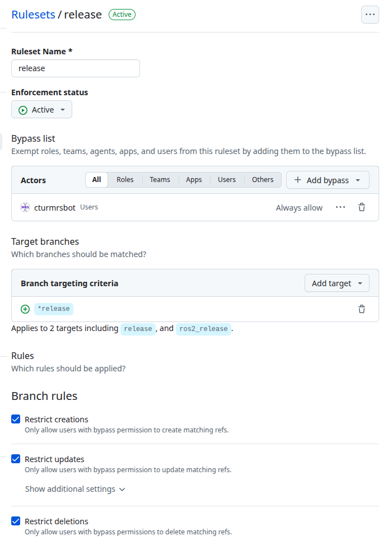Click the cturmrsbot avatar icon
The width and height of the screenshot is (392, 545).
[25, 207]
